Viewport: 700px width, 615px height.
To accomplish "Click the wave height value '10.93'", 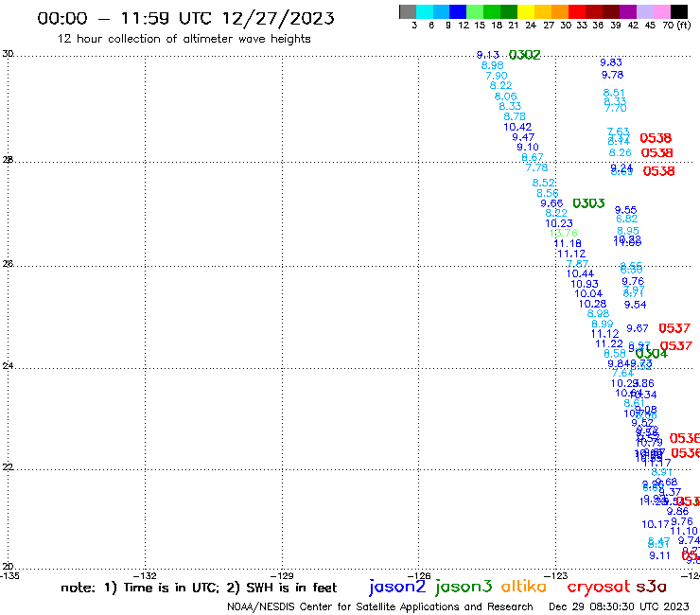I will coord(585,284).
